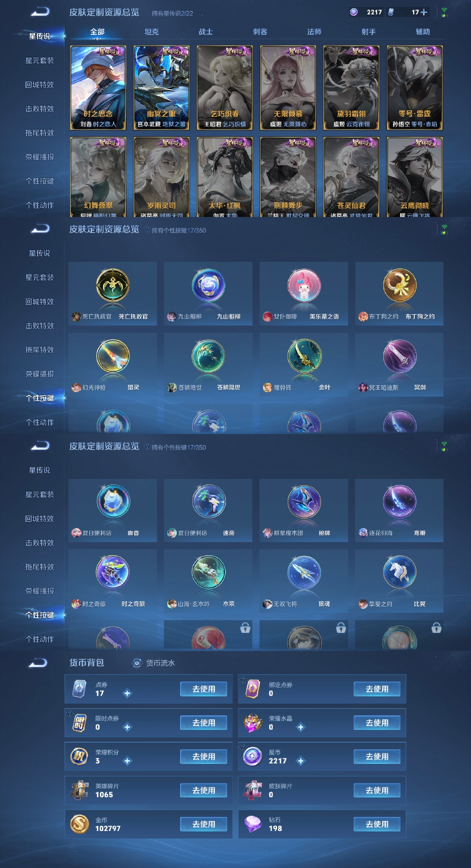Click the plus next to 点券 17
The height and width of the screenshot is (868, 471).
click(x=127, y=693)
